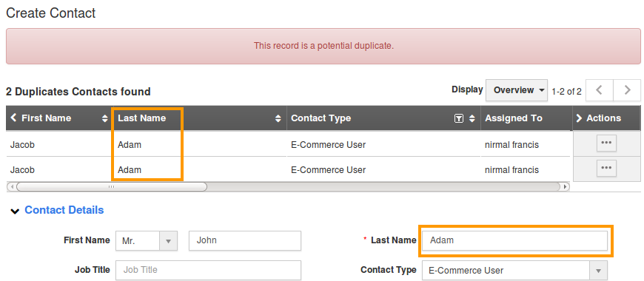Collapse the Contact Details section
The width and height of the screenshot is (644, 281).
(x=16, y=211)
